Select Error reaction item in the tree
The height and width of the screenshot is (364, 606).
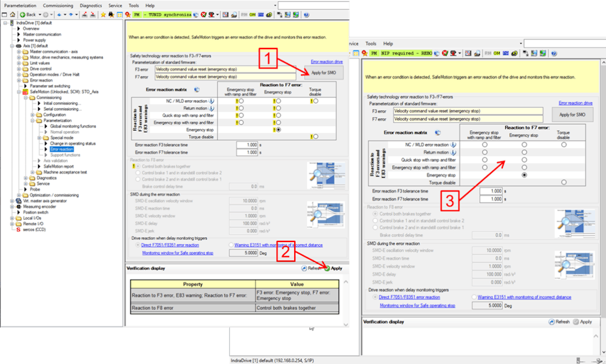[61, 149]
